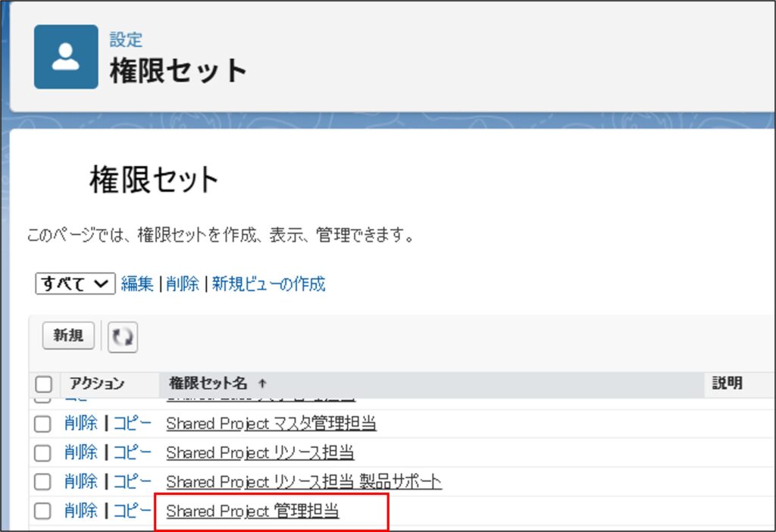Click the sort arrow beside 権限セット名
This screenshot has width=776, height=532.
pyautogui.click(x=242, y=384)
